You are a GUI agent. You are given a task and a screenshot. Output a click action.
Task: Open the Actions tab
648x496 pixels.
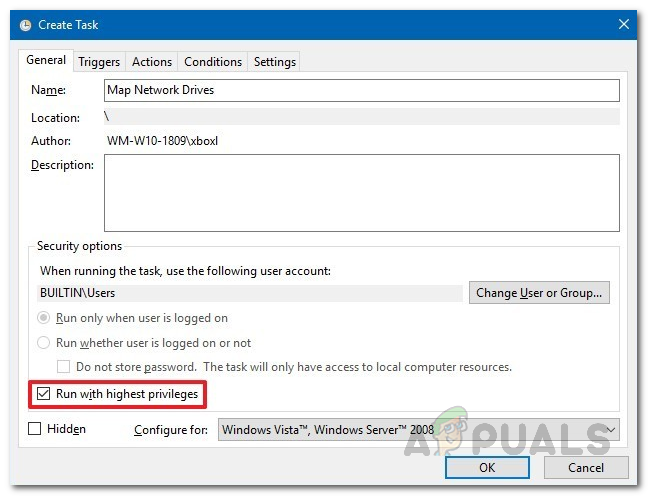152,62
